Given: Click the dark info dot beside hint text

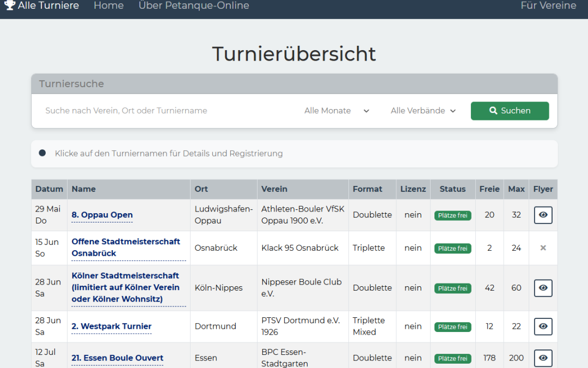Looking at the screenshot, I should point(42,153).
